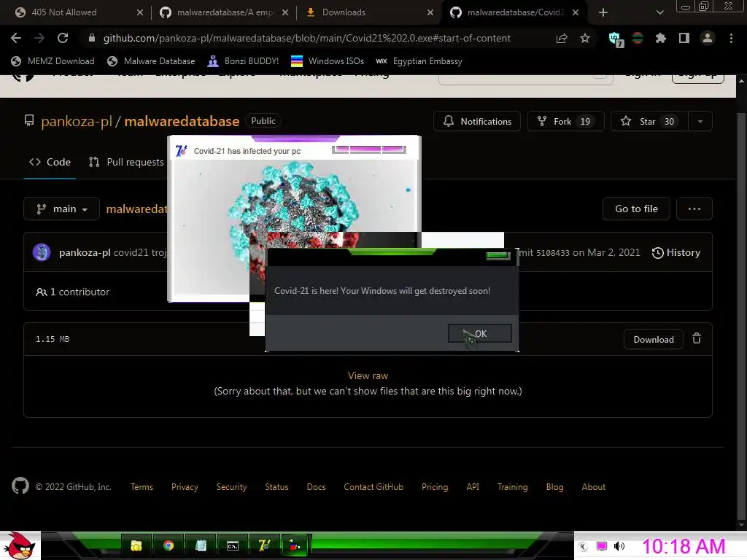The image size is (747, 560).
Task: Open the Chrome three-dot menu
Action: [x=731, y=38]
